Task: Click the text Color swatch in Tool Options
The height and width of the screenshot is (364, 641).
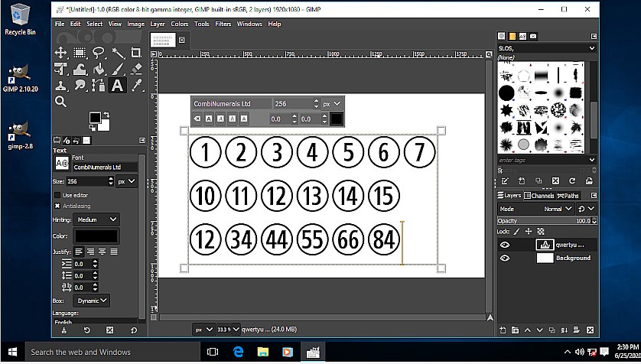Action: 96,236
